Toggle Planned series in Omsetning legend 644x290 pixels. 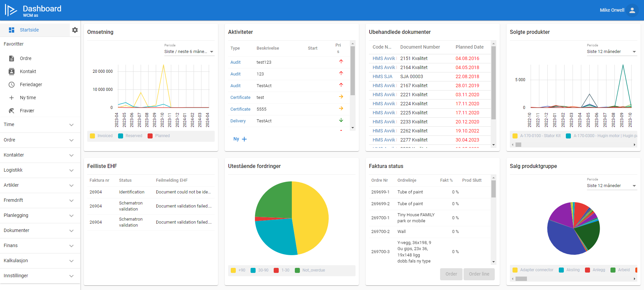pyautogui.click(x=159, y=136)
